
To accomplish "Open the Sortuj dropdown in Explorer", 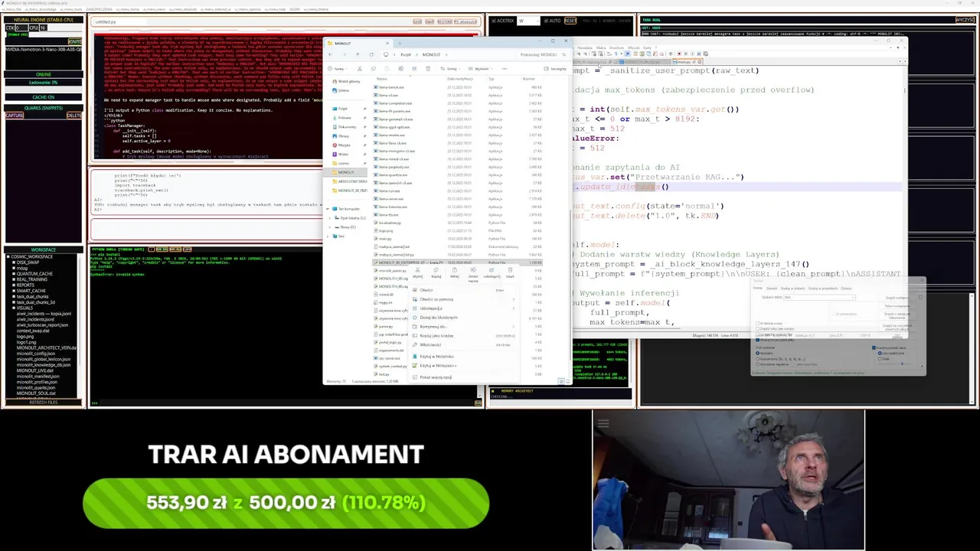I will pyautogui.click(x=450, y=69).
